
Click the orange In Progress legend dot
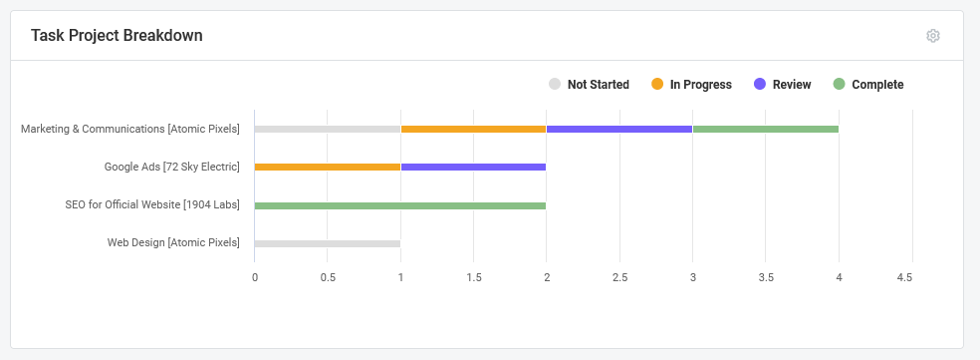pos(657,84)
